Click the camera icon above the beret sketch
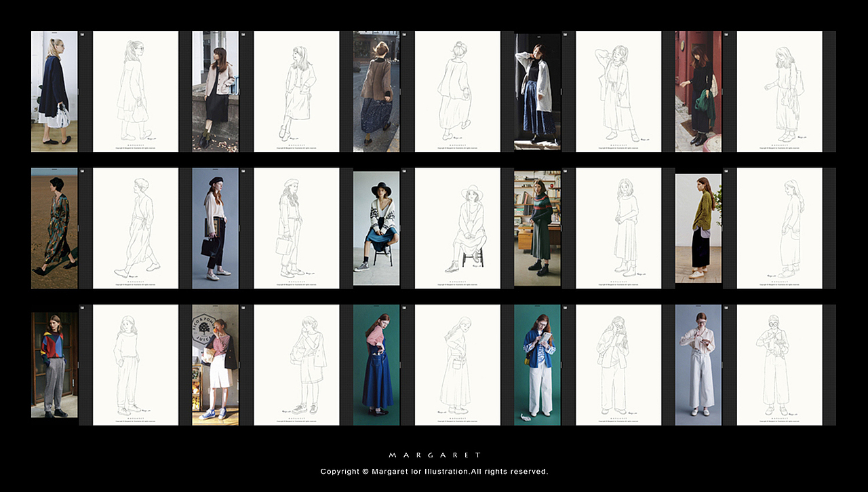Screen dimensions: 868x492 (x=243, y=171)
